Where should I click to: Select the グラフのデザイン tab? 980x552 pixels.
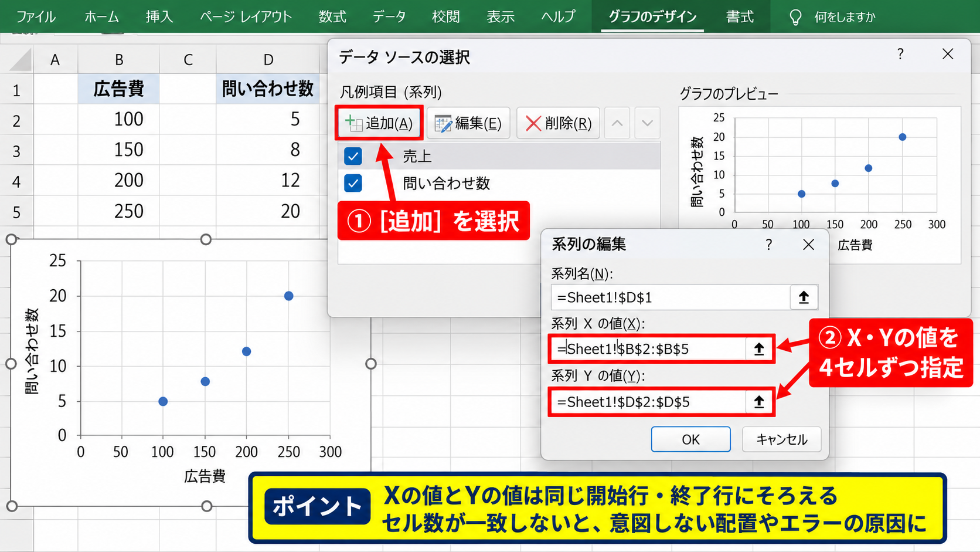(x=653, y=16)
